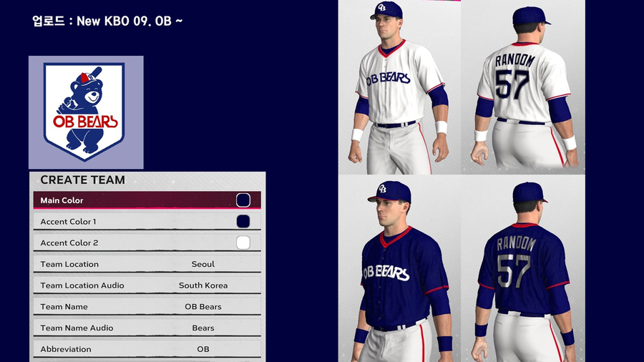Click the OB Bears team logo image

click(x=86, y=112)
